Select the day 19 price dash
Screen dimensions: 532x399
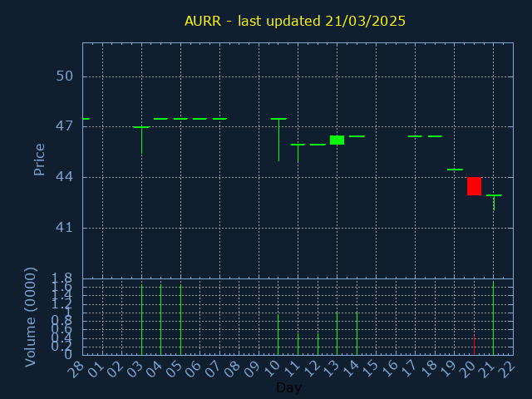[455, 170]
